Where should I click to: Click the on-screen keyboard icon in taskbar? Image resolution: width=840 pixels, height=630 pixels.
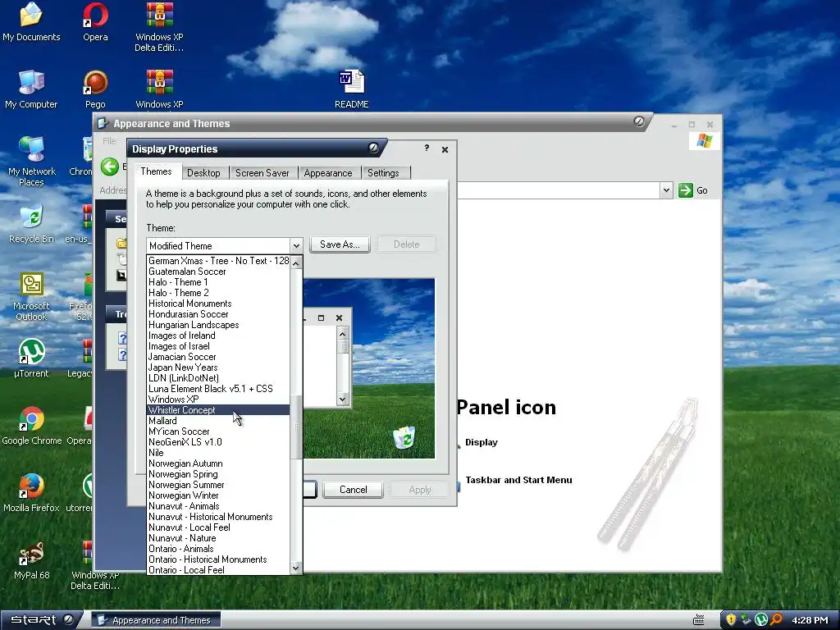pyautogui.click(x=699, y=620)
